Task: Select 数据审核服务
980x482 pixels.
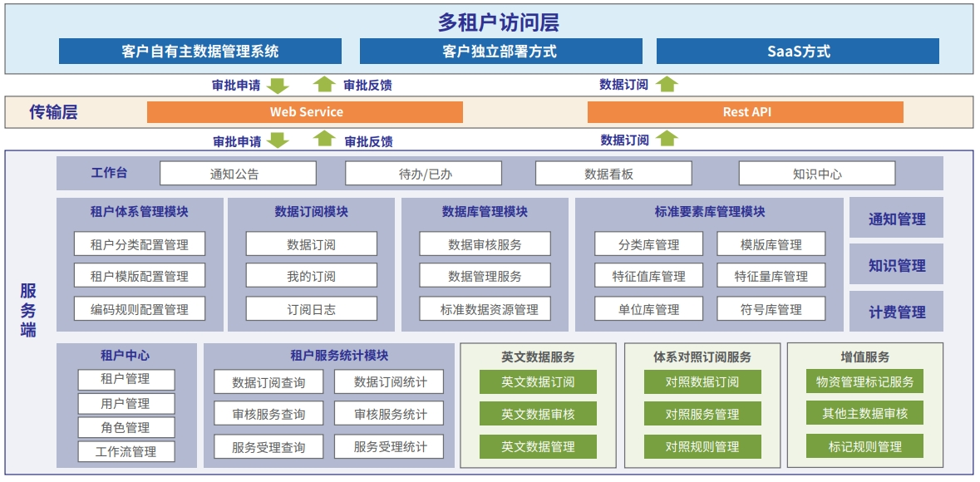Action: point(485,243)
